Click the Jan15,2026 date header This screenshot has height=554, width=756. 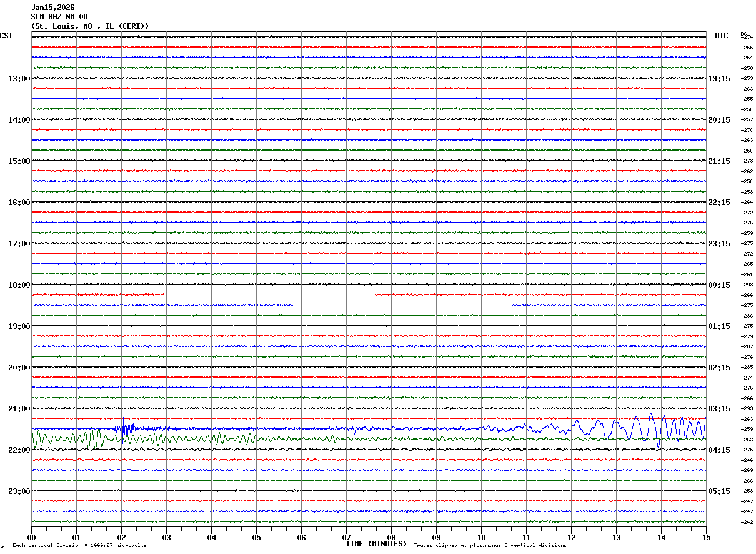click(52, 8)
